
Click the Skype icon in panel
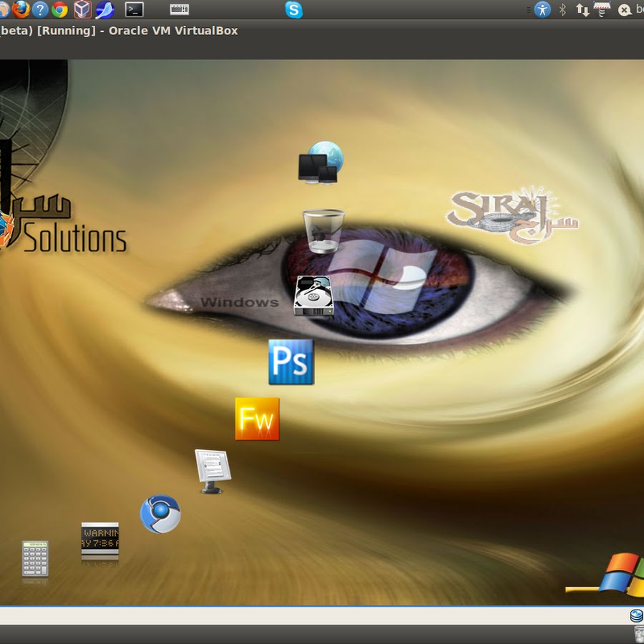[x=293, y=9]
